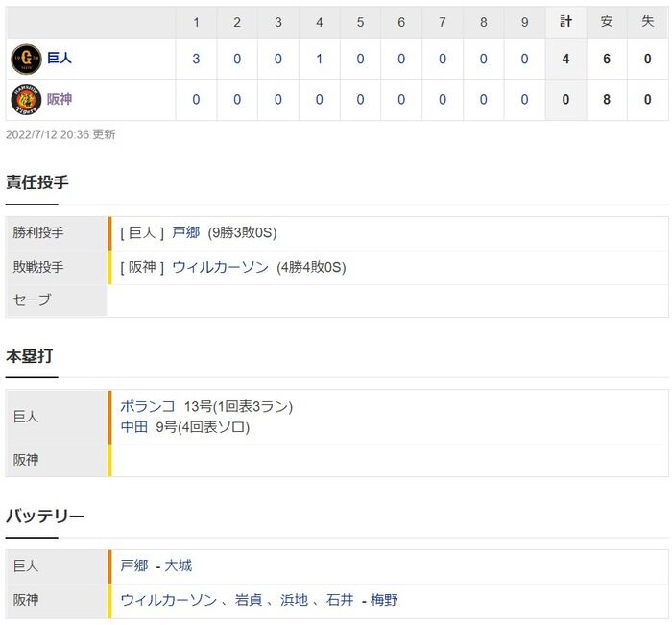
Task: Click the Giants team logo icon
Action: click(x=26, y=59)
